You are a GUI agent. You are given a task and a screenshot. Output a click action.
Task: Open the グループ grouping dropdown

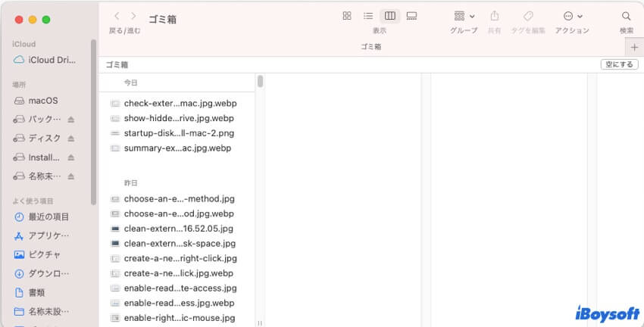click(464, 16)
